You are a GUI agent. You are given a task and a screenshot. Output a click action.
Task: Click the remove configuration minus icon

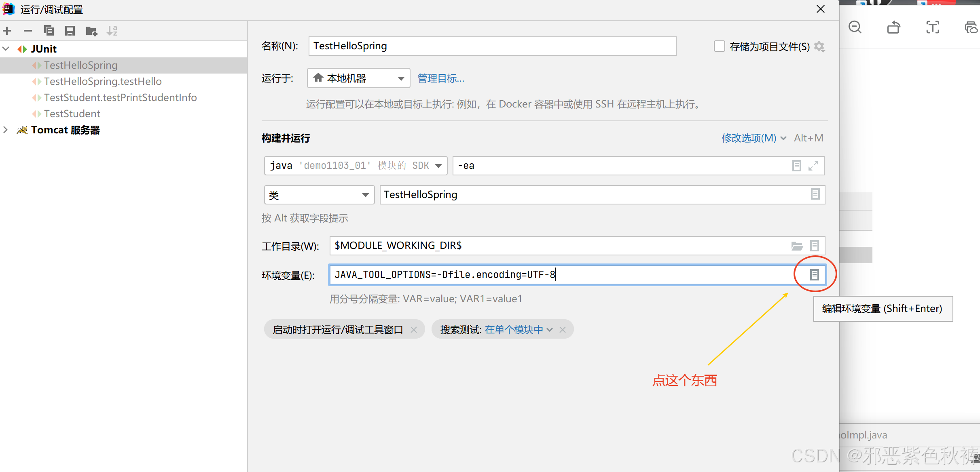(x=28, y=31)
